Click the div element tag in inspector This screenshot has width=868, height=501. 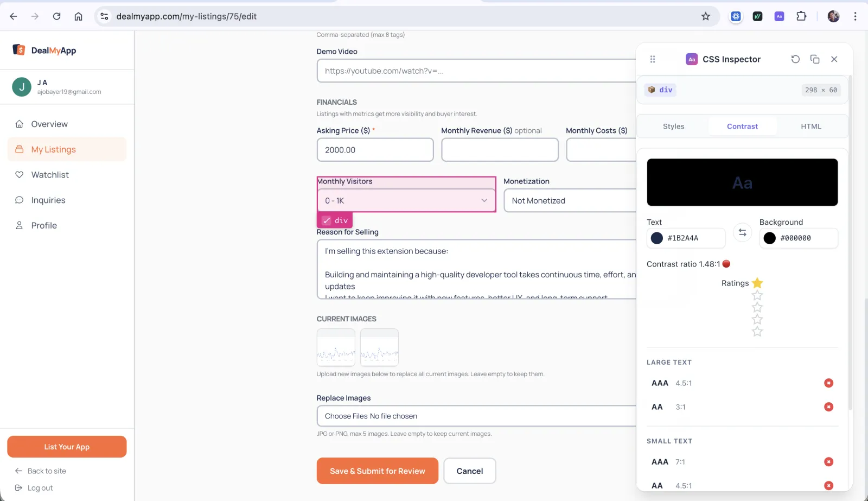click(x=660, y=90)
